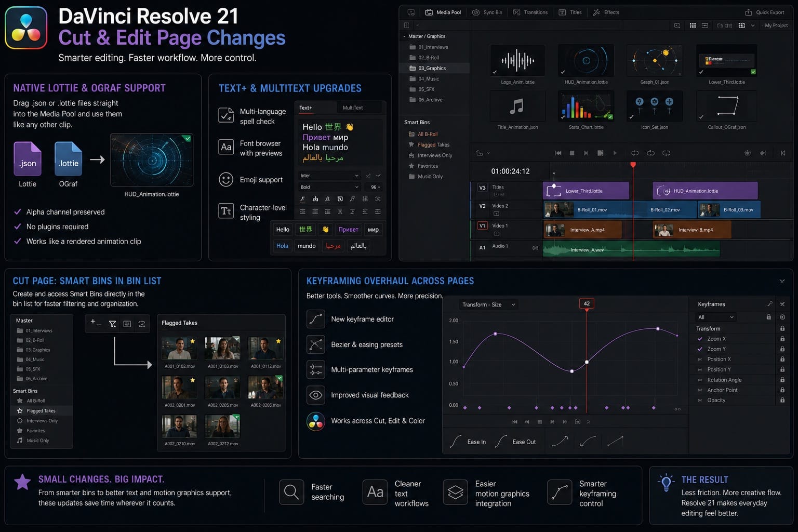
Task: Select the Lower_Third.lottie timeline clip
Action: coord(586,191)
